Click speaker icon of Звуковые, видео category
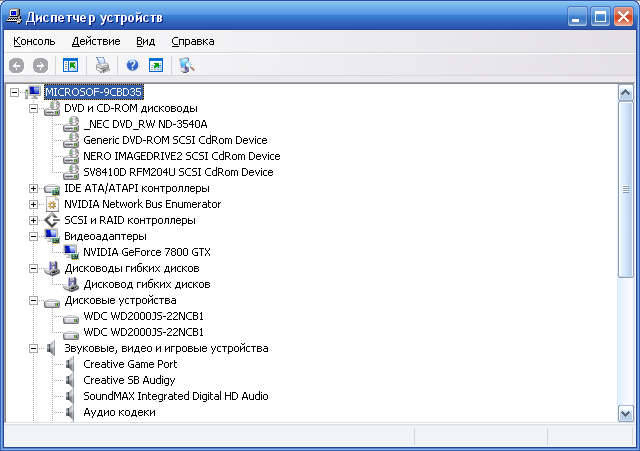The image size is (640, 451). point(51,348)
